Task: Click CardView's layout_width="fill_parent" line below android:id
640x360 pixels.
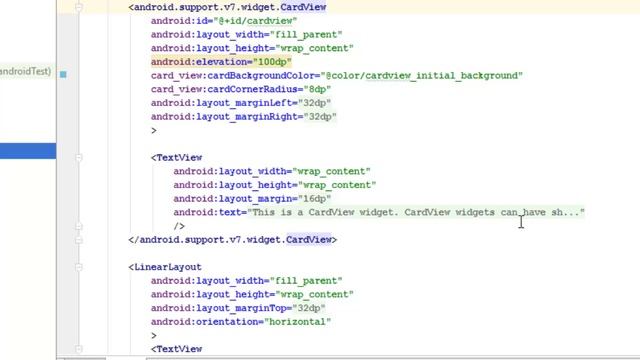Action: coord(247,35)
